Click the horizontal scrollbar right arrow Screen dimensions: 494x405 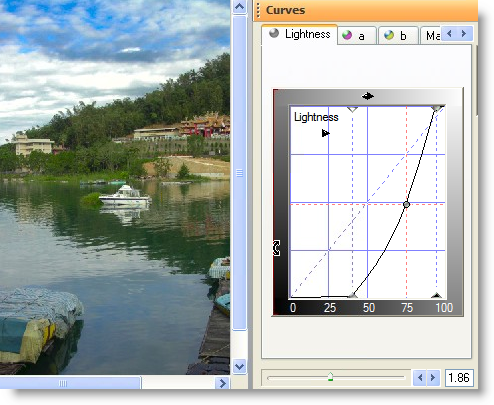222,383
